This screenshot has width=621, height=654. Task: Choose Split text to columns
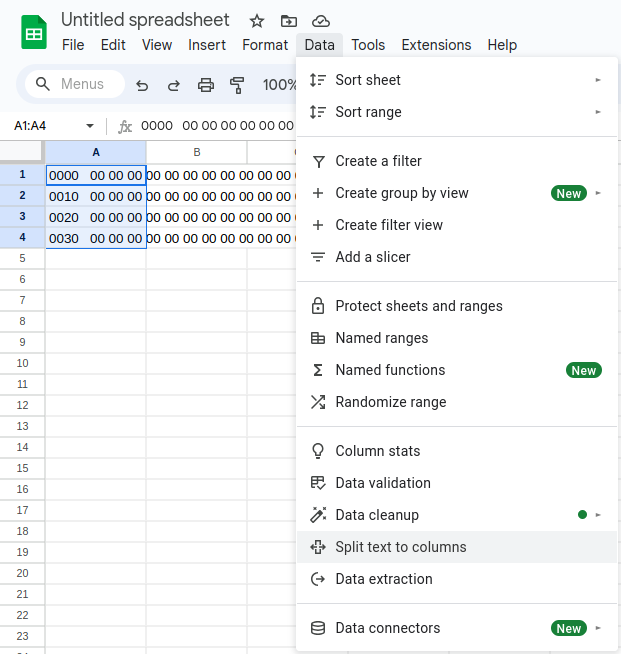click(x=457, y=547)
